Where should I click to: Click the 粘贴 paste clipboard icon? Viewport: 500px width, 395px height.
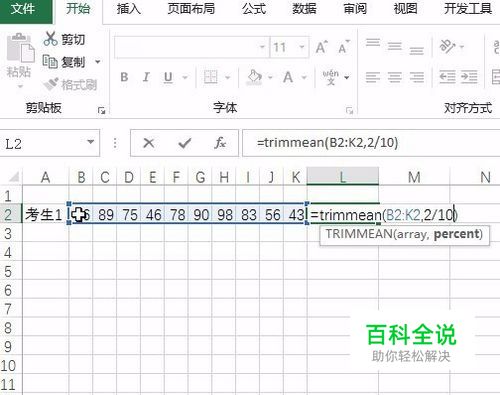(20, 48)
